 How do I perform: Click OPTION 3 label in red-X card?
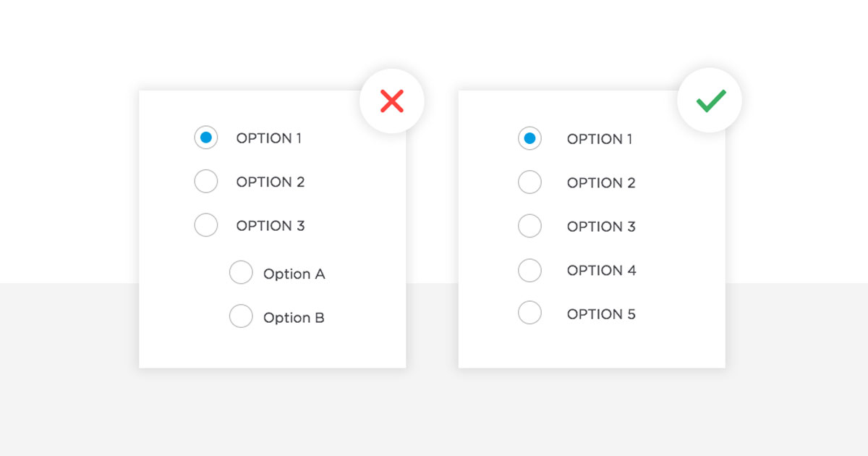tap(271, 226)
